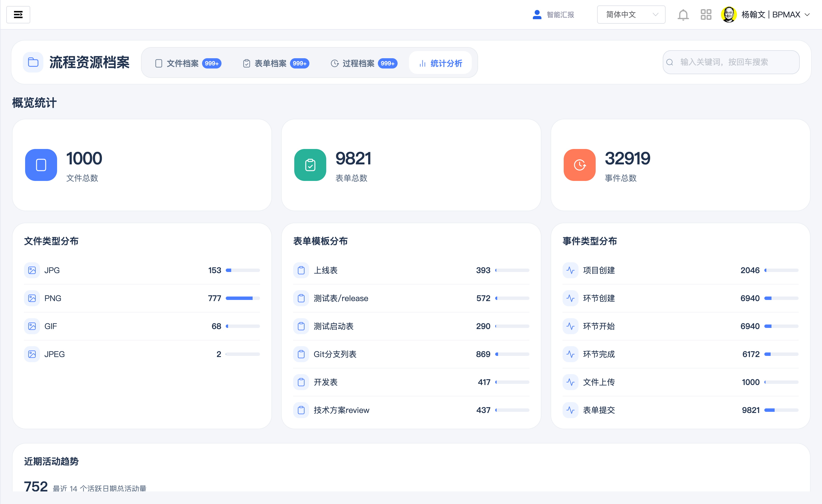This screenshot has height=504, width=822.
Task: Click the blue file icon on 文件总数 card
Action: (41, 165)
